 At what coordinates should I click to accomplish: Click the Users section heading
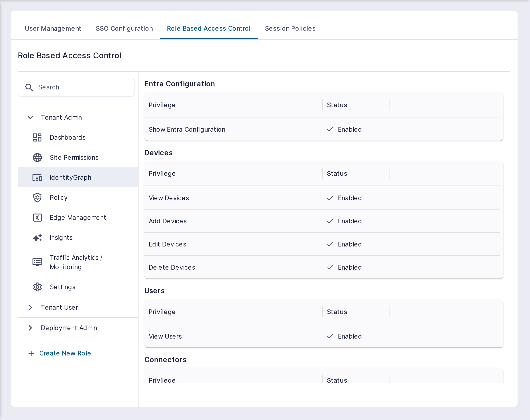pyautogui.click(x=154, y=291)
